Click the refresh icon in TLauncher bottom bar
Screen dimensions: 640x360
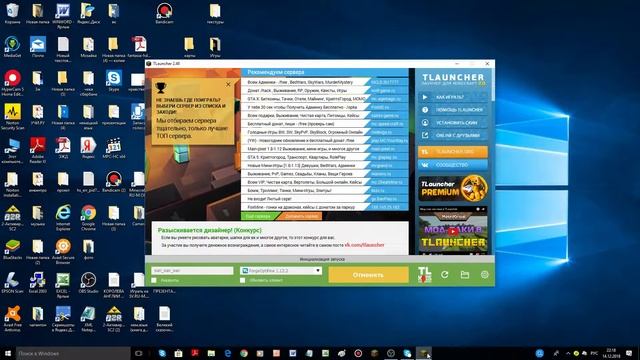click(x=444, y=275)
